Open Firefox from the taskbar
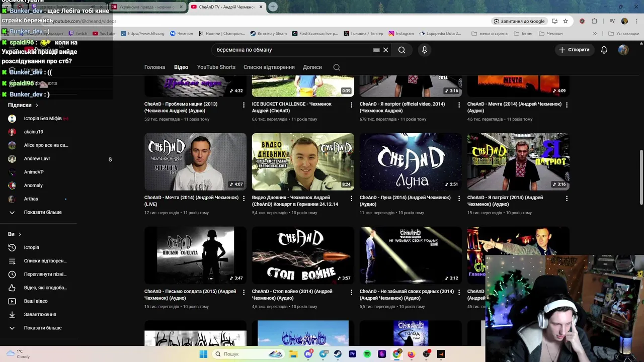Image resolution: width=644 pixels, height=362 pixels. click(412, 354)
